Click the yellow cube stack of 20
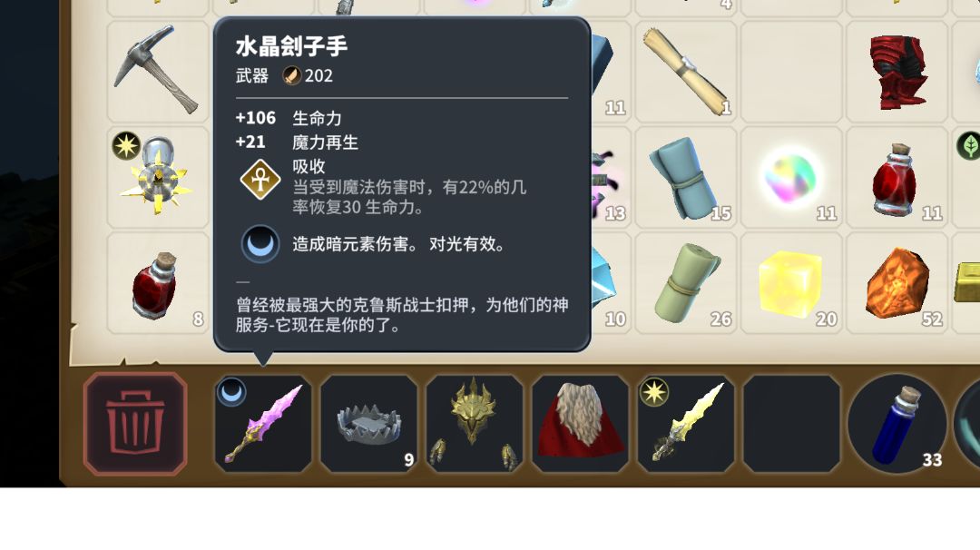Screen dimensions: 980x550 [x=791, y=282]
